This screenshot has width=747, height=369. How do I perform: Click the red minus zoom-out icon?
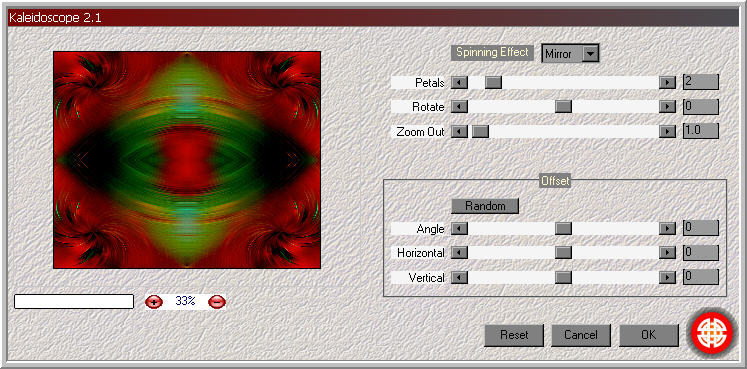pos(217,301)
